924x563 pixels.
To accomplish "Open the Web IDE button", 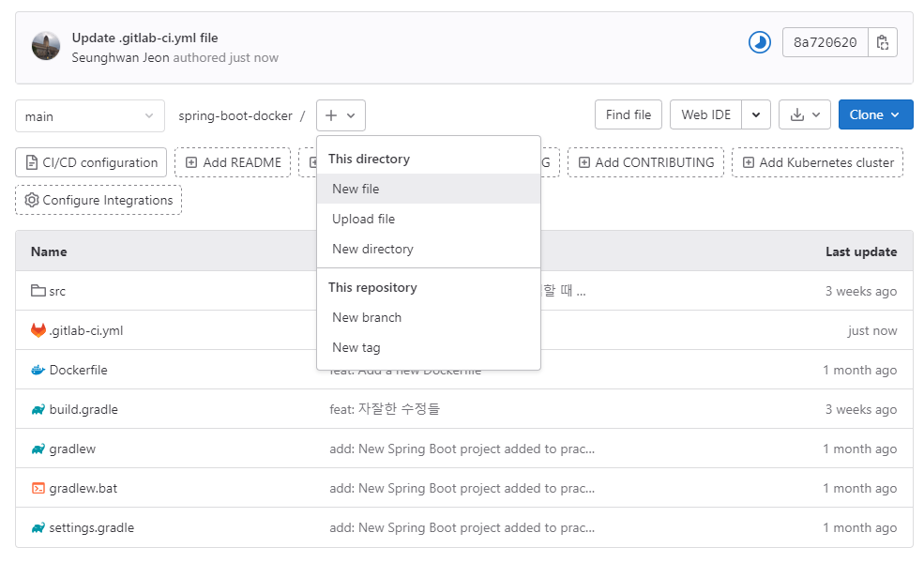I will point(706,114).
